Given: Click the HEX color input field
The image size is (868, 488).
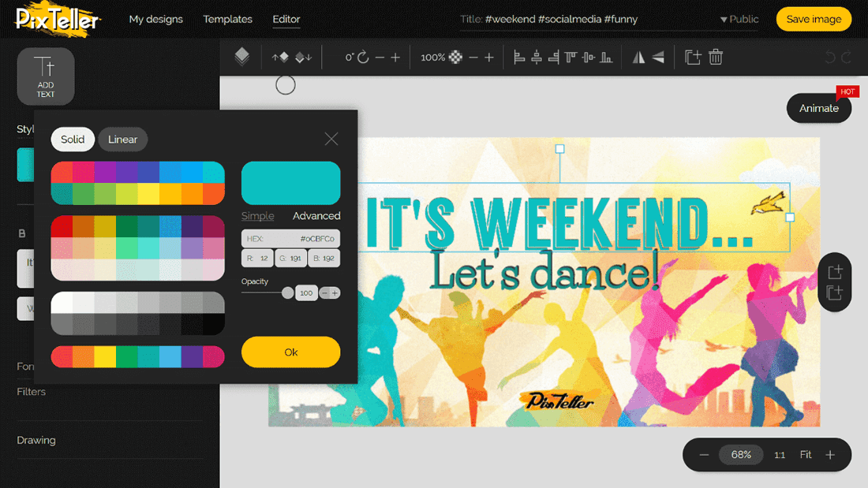Looking at the screenshot, I should [290, 238].
